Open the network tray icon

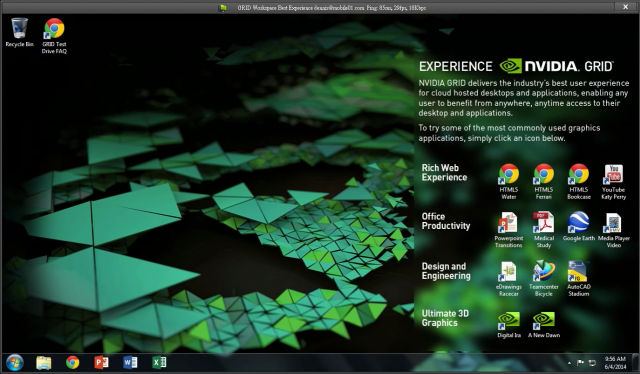click(x=592, y=363)
